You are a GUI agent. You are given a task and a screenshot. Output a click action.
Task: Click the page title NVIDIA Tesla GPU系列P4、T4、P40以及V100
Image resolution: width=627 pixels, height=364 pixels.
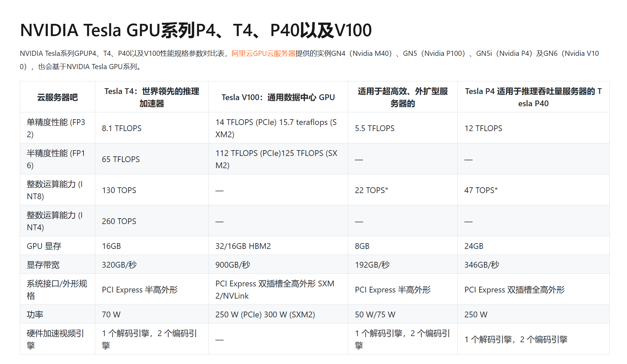[196, 30]
